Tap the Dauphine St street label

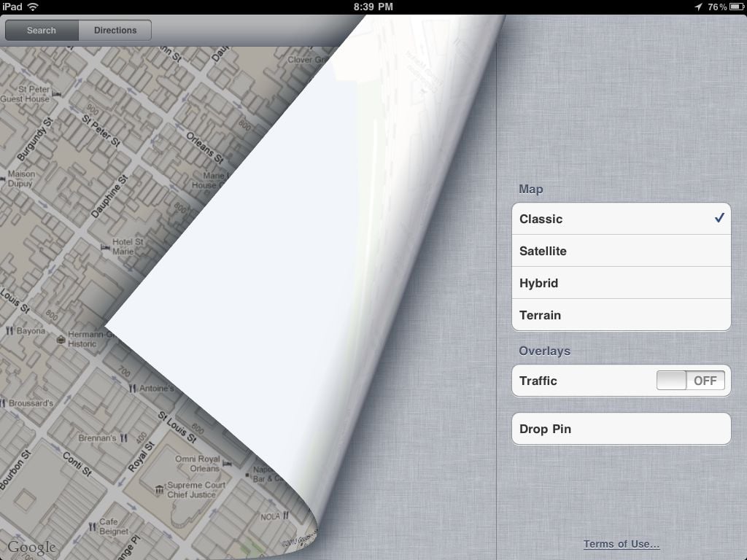coord(109,196)
